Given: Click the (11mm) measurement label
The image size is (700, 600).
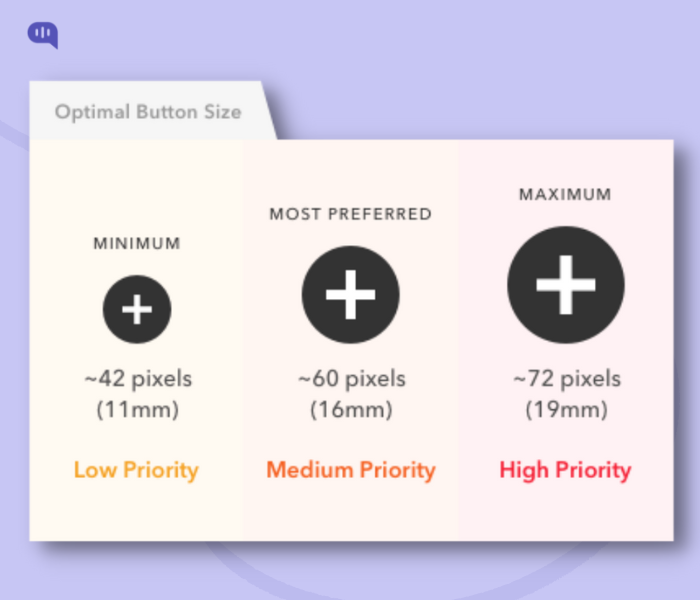Looking at the screenshot, I should (x=138, y=409).
